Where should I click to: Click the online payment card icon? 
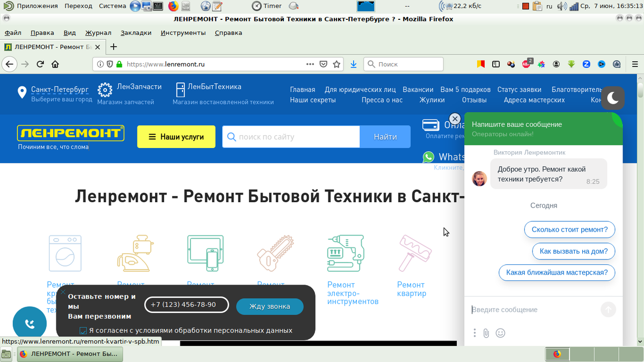pos(431,125)
